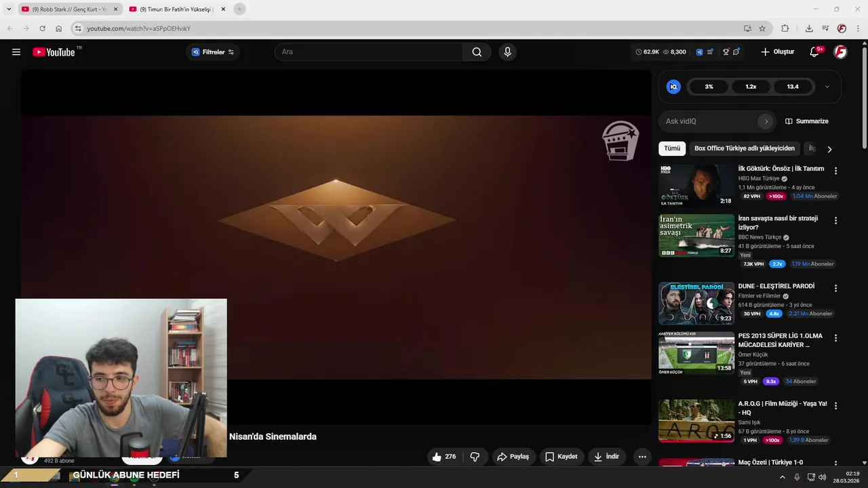Screen dimensions: 868x488
Task: Open Chrome extensions puzzle icon
Action: 785,28
